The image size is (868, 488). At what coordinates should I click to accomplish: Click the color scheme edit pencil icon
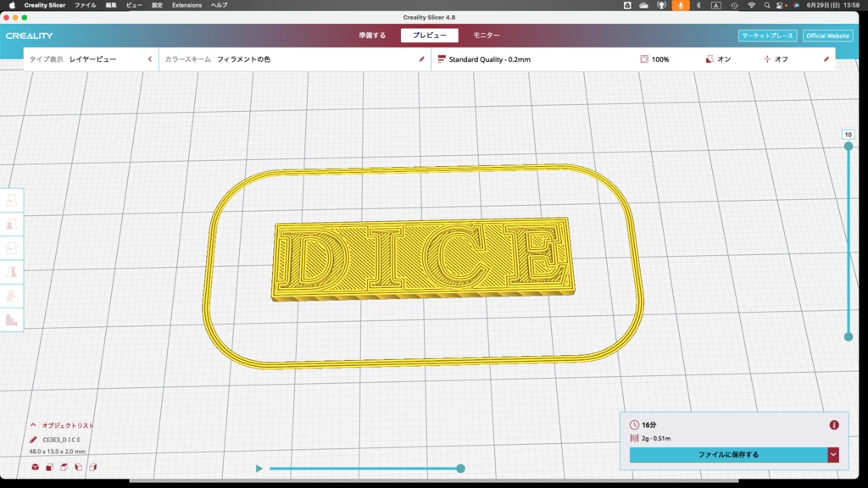pyautogui.click(x=422, y=59)
